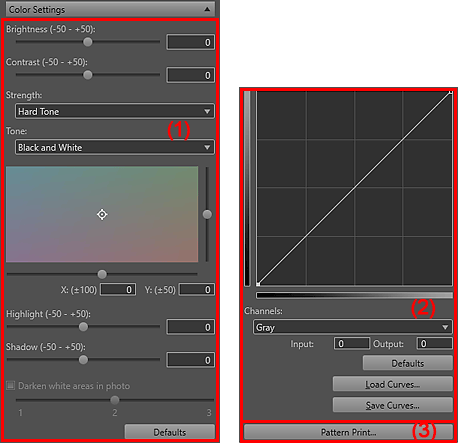The height and width of the screenshot is (443, 458).
Task: Click Defaults button under the tone curve
Action: pos(408,363)
